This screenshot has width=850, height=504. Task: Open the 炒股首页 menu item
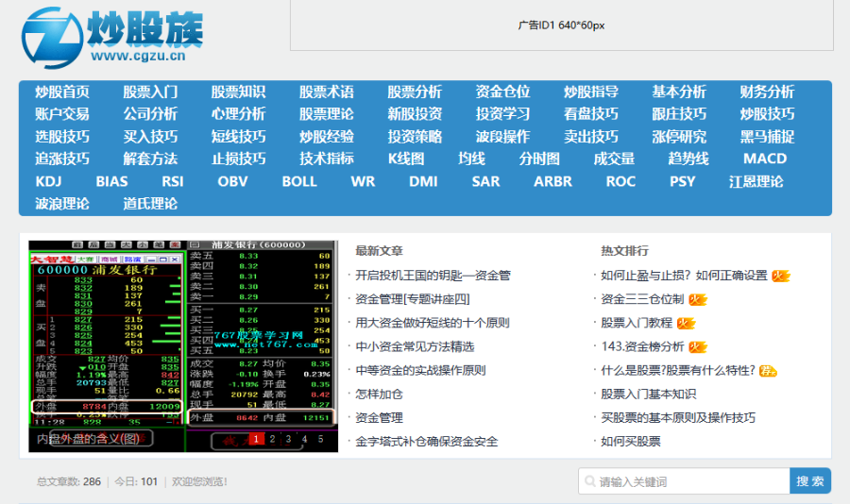coord(62,92)
